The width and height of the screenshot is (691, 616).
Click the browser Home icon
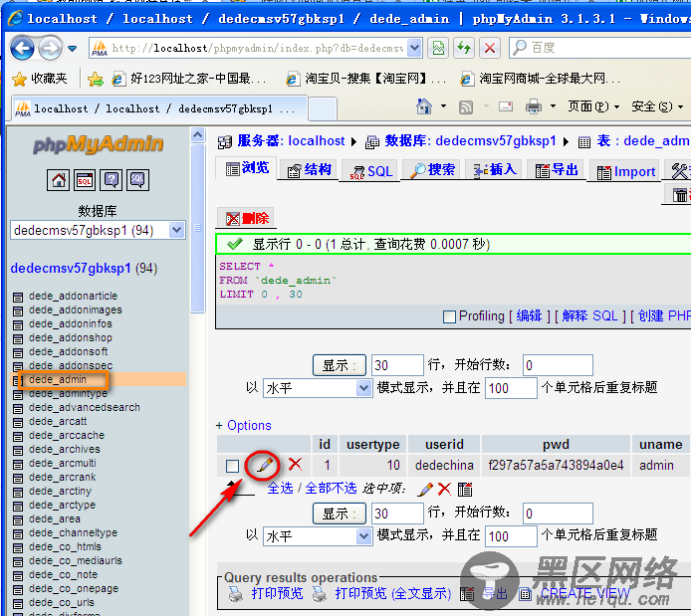pyautogui.click(x=424, y=106)
